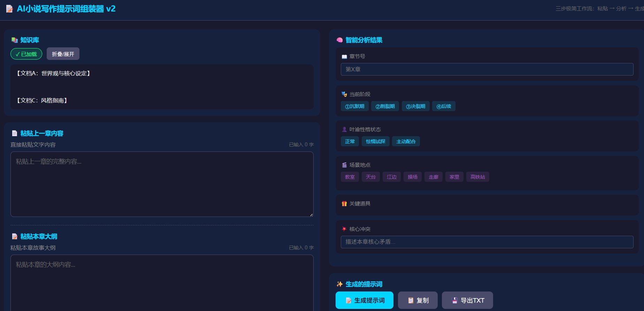Select the ③决裂期 stage chip
Viewport: 644px width, 311px height.
pyautogui.click(x=415, y=106)
